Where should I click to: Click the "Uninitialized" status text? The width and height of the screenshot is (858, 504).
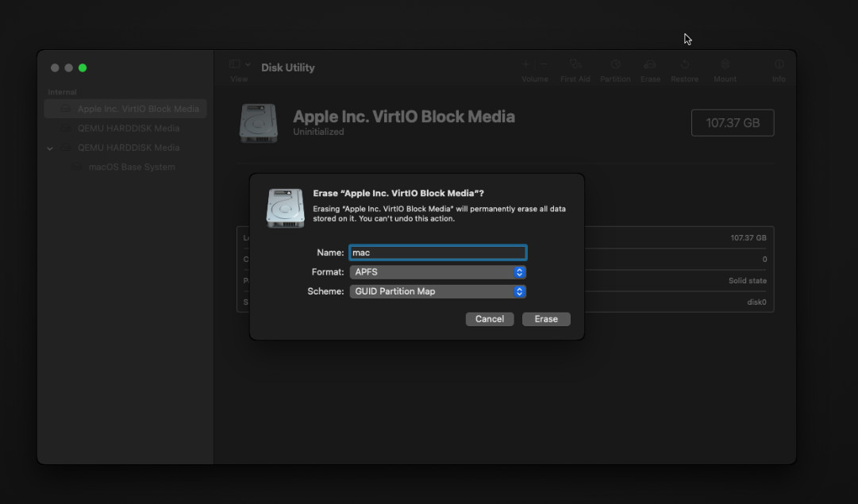(x=318, y=132)
